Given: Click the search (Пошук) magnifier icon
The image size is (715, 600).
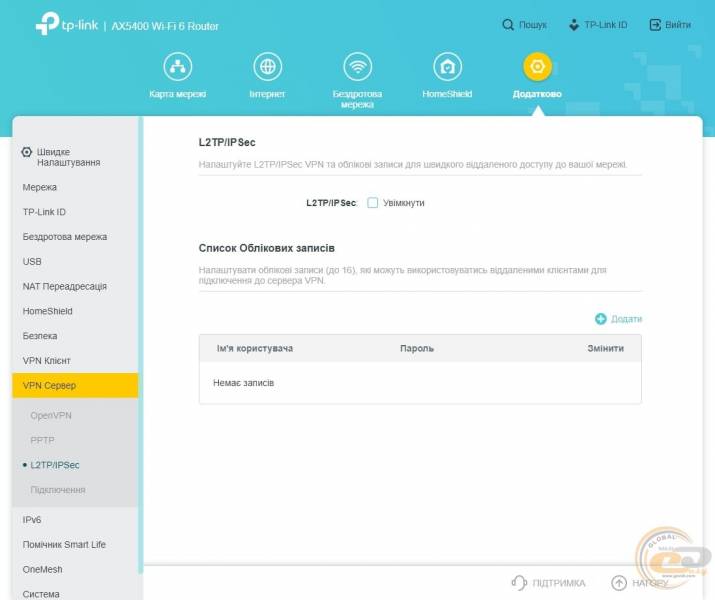Looking at the screenshot, I should (509, 25).
